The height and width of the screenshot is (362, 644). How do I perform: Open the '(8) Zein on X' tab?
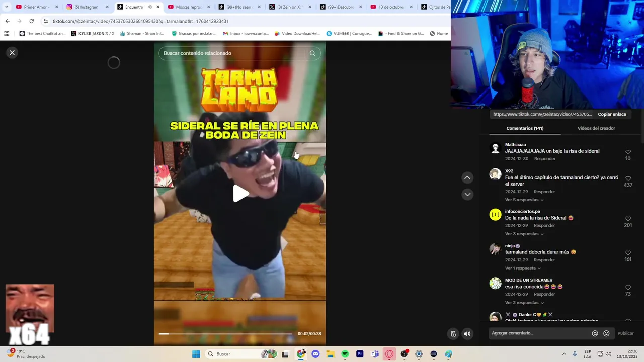click(290, 7)
